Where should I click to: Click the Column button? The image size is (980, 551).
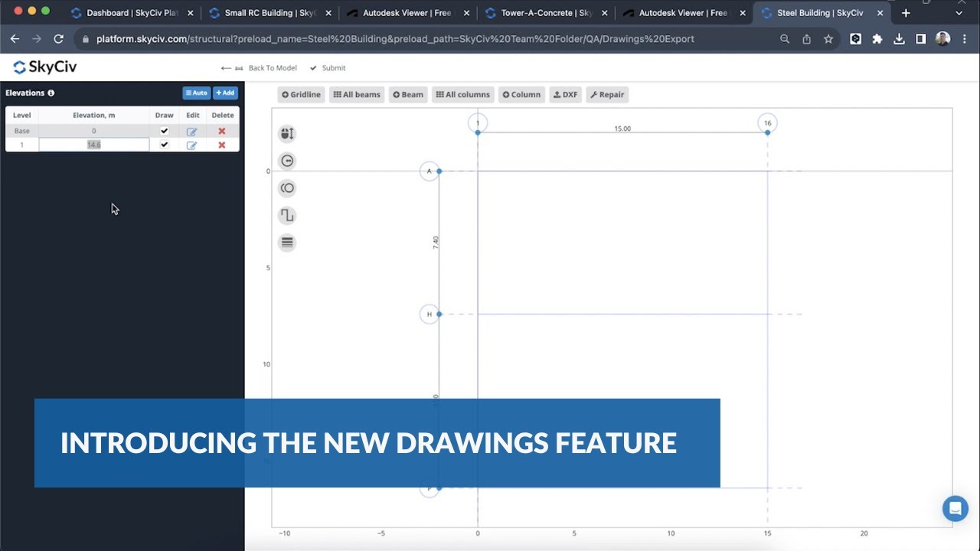point(521,95)
